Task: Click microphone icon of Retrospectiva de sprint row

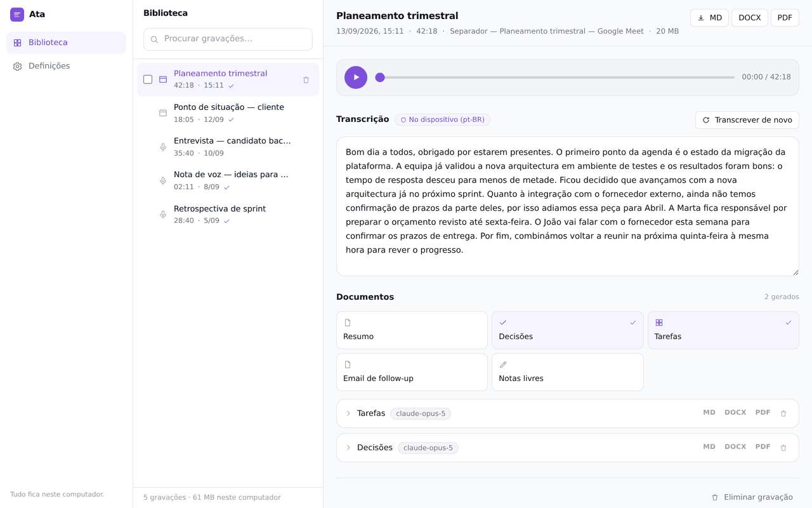Action: pyautogui.click(x=163, y=215)
